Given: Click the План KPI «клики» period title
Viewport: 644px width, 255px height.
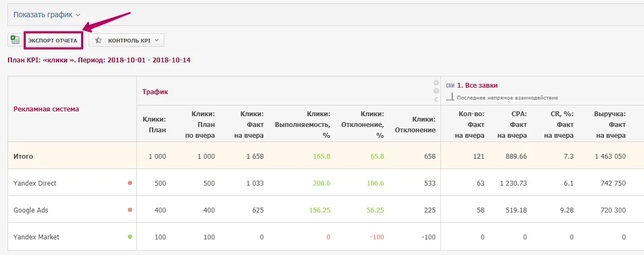Looking at the screenshot, I should (99, 60).
